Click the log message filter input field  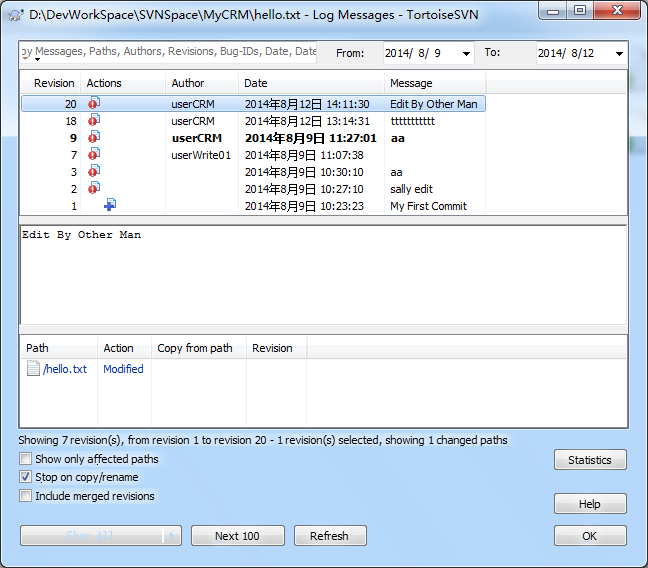(168, 52)
